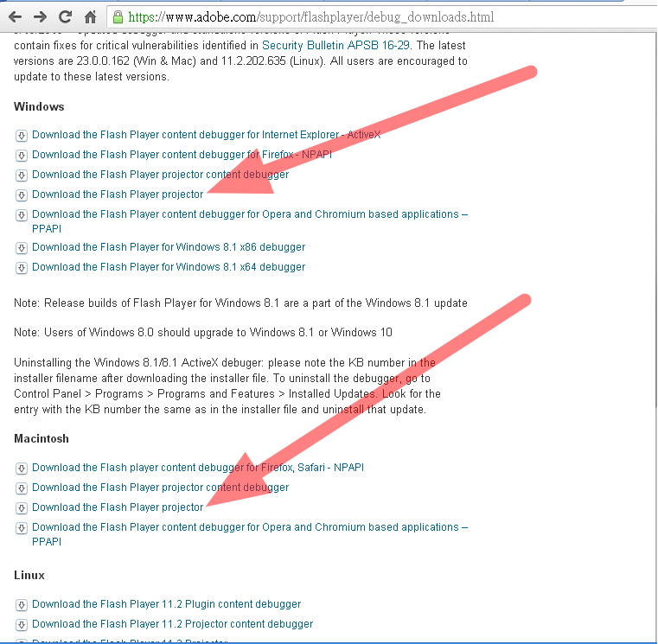Click download icon beside Macintosh Flash Player projector
This screenshot has height=644, width=658.
pos(22,508)
